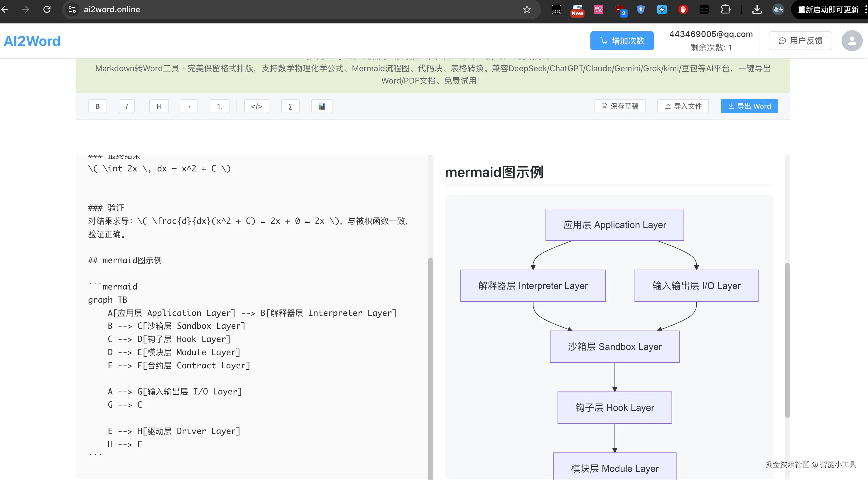Click 增加次数 to add usage credits

point(622,41)
